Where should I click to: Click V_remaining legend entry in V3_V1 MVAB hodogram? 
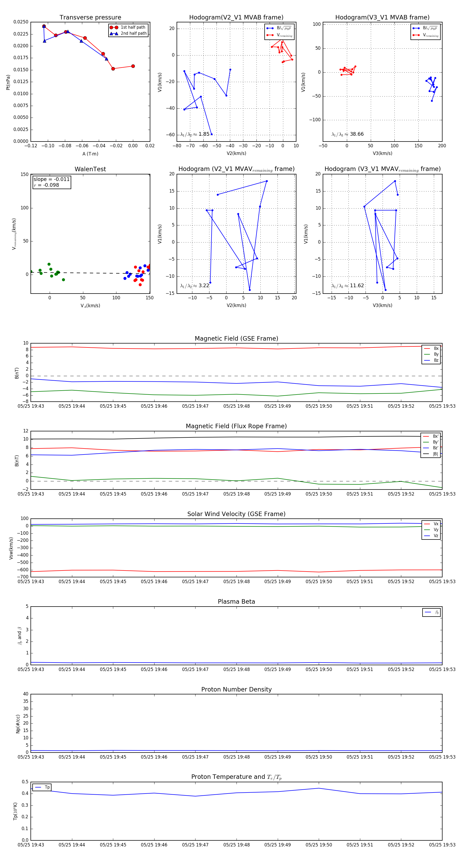coord(425,35)
